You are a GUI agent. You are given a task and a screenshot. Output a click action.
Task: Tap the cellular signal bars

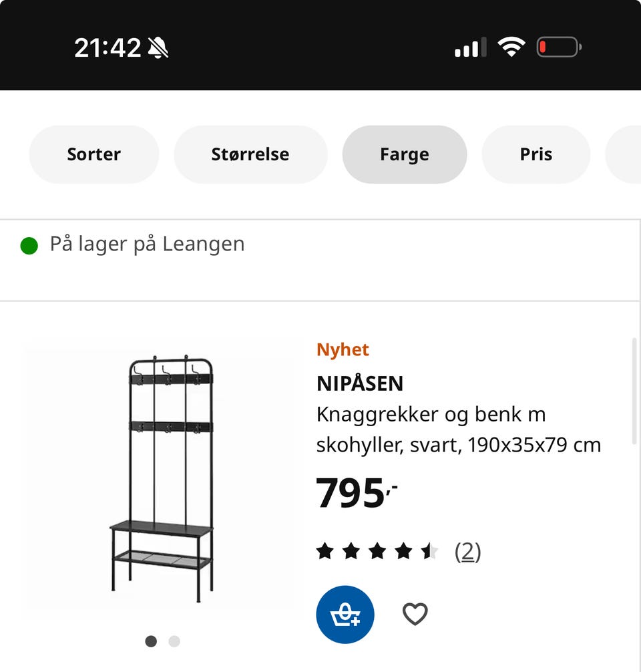click(471, 47)
